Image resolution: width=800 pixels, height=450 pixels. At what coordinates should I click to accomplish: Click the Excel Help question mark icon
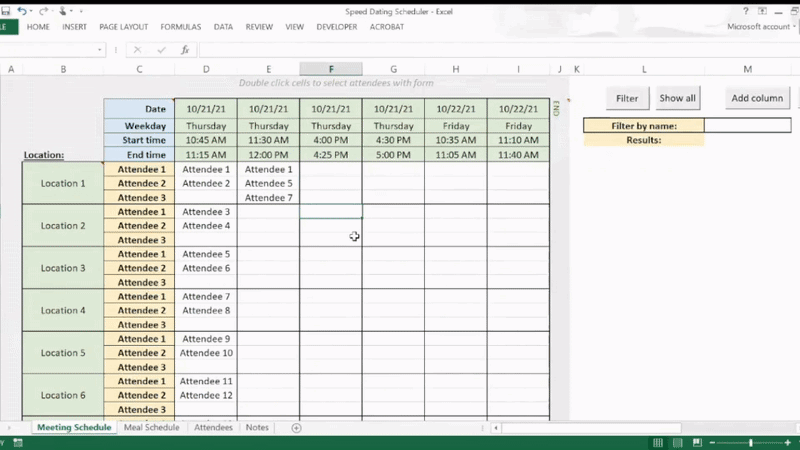pyautogui.click(x=745, y=11)
